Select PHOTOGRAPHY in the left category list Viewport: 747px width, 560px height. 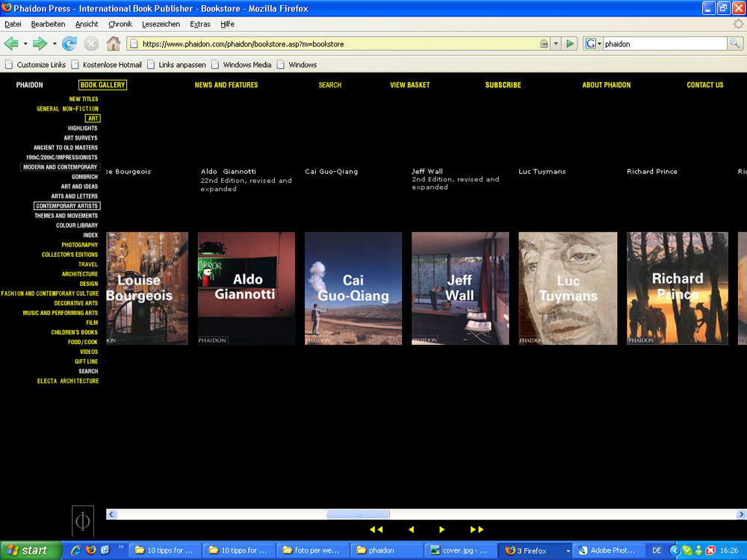[x=79, y=245]
